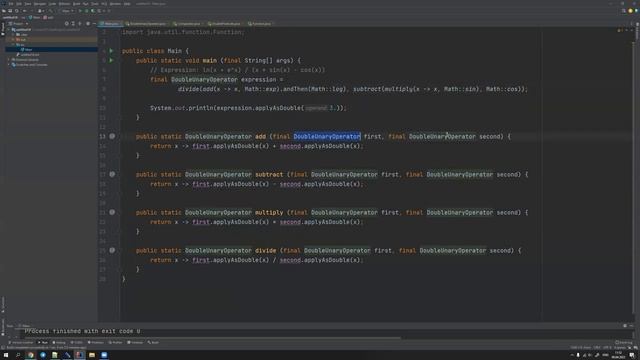640x360 pixels.
Task: Collapse the src folder node
Action: [13, 44]
